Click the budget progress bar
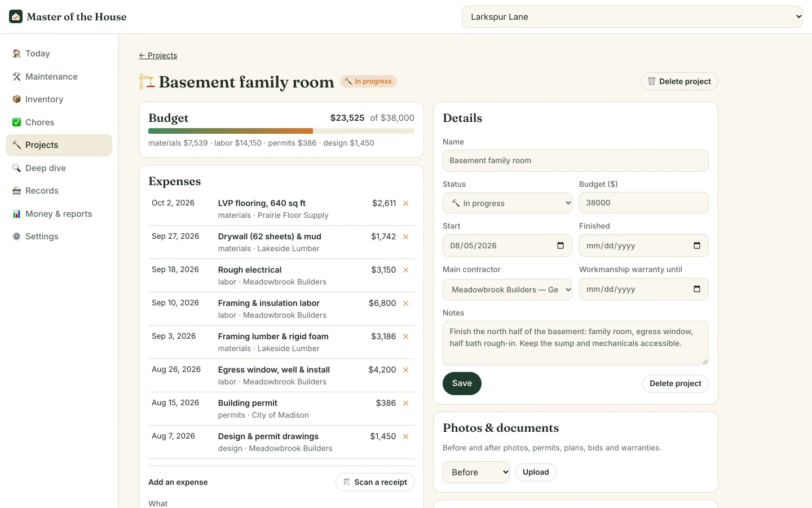Screen dimensions: 812x508 coord(281,131)
